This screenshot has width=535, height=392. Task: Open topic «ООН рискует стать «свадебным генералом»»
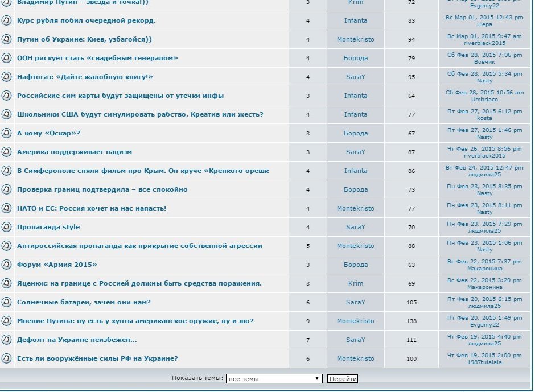pyautogui.click(x=97, y=58)
